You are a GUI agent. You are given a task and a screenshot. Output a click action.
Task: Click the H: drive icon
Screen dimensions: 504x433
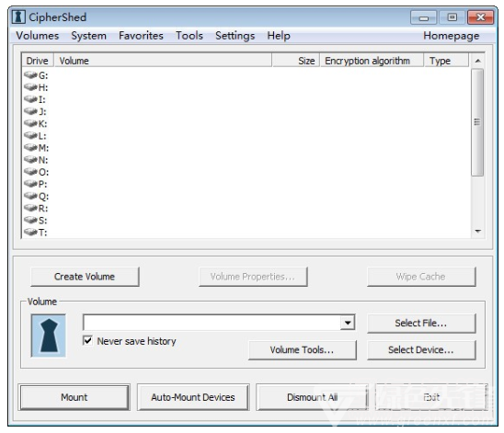click(30, 87)
